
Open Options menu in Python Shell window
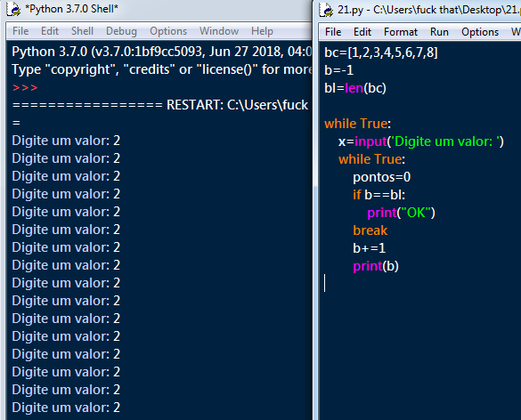click(168, 31)
